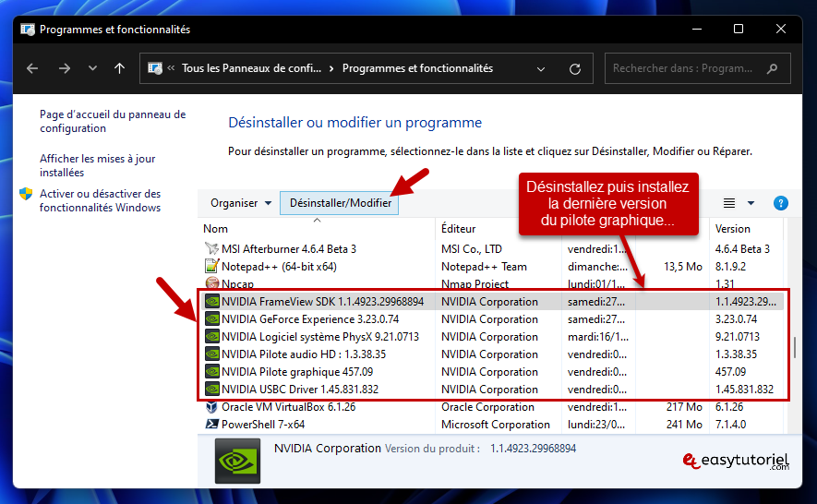The height and width of the screenshot is (504, 817).
Task: Change view with the list view icon
Action: coord(729,203)
